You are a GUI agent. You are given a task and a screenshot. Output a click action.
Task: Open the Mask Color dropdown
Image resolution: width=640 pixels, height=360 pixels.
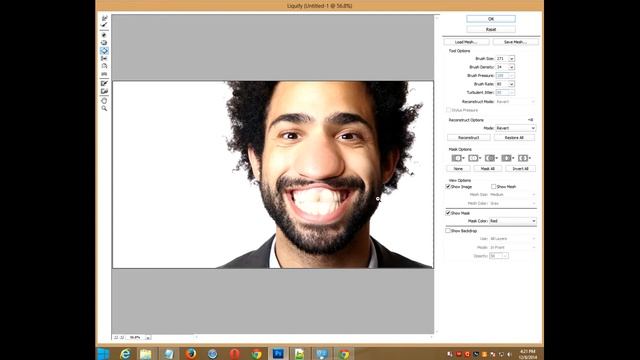(513, 221)
